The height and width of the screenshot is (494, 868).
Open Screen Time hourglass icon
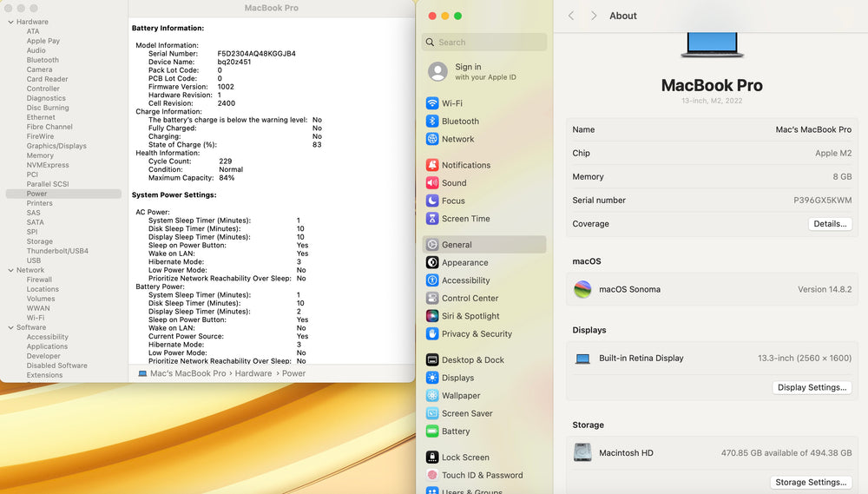(x=432, y=219)
